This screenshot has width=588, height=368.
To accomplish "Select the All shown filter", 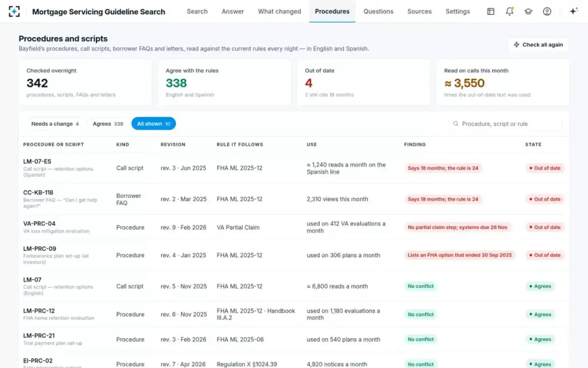I will coord(153,124).
